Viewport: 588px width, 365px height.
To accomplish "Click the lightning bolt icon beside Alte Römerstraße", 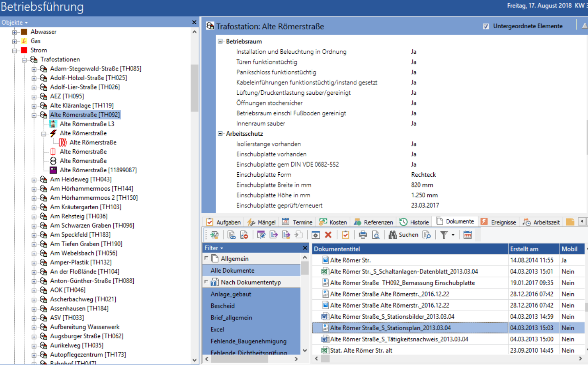I will (x=53, y=133).
